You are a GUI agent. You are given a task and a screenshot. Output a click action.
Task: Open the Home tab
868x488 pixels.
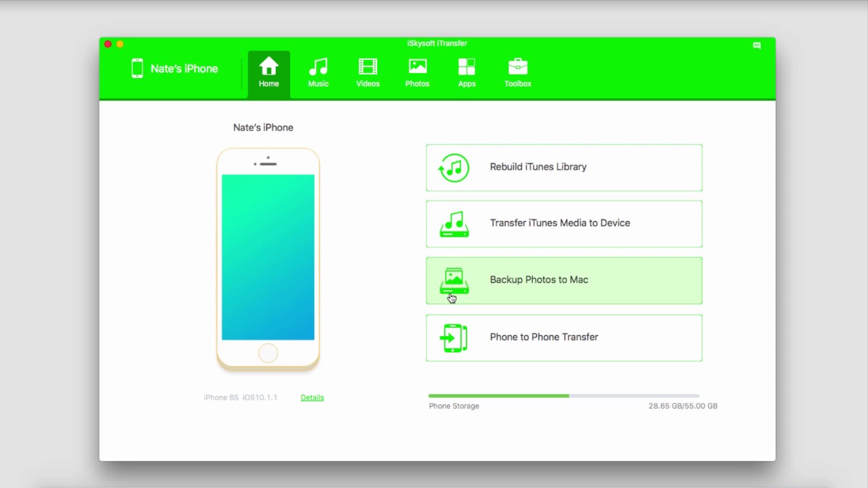click(269, 74)
